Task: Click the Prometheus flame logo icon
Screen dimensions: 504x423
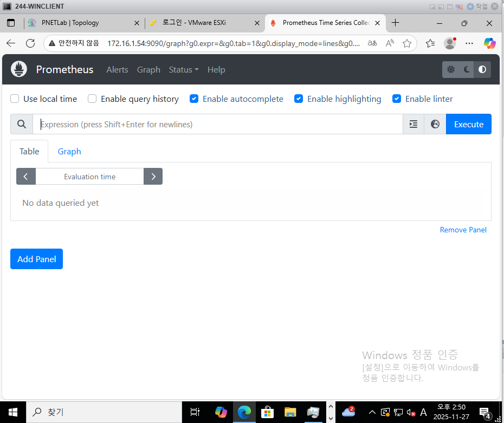Action: (18, 69)
